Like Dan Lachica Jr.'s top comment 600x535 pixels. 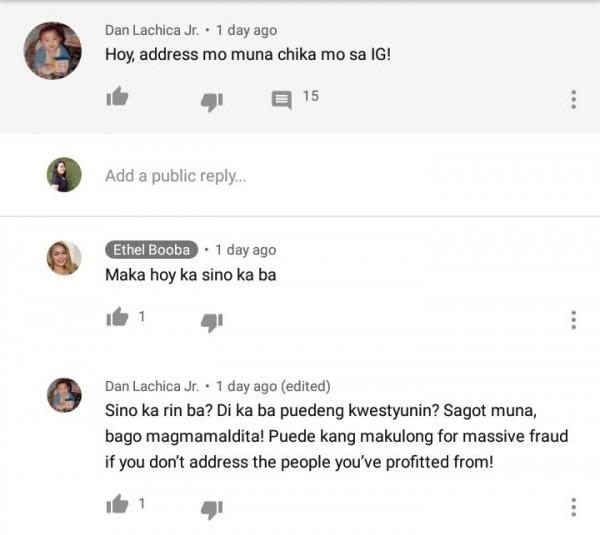click(x=117, y=97)
